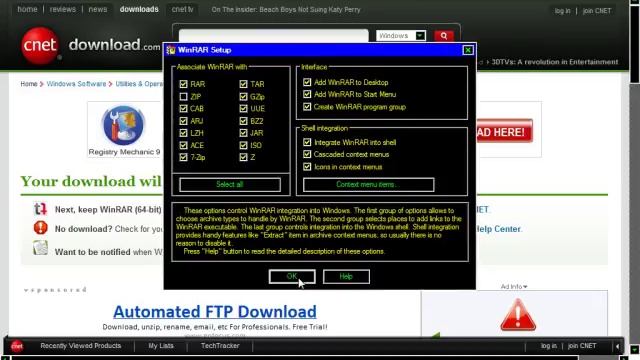Click join CNET on bottom bar
Image resolution: width=640 pixels, height=360 pixels.
click(582, 346)
